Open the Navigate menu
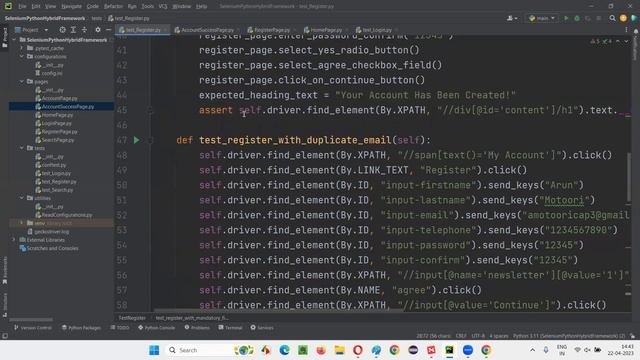 click(71, 7)
